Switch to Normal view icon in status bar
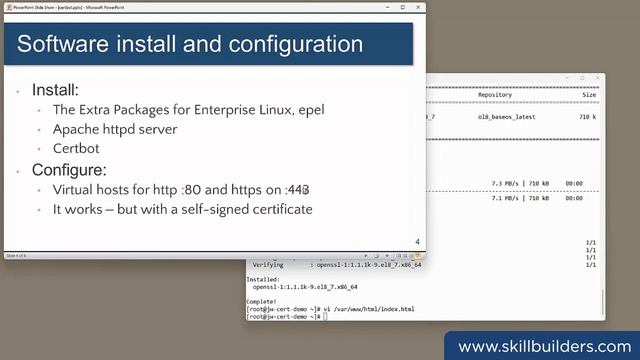 [x=398, y=256]
